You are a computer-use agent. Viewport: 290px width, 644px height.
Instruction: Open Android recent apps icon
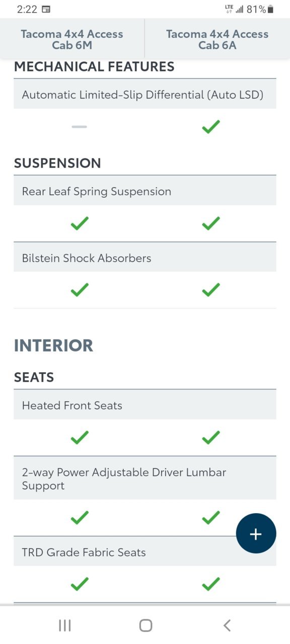point(65,625)
